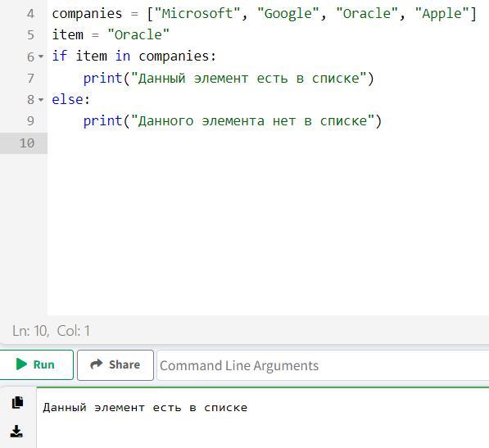
Task: Click the "Oracle" string on line 5
Action: 138,34
